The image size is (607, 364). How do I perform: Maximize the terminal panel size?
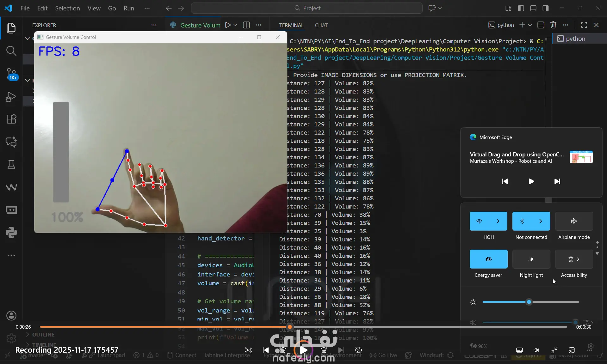(584, 25)
